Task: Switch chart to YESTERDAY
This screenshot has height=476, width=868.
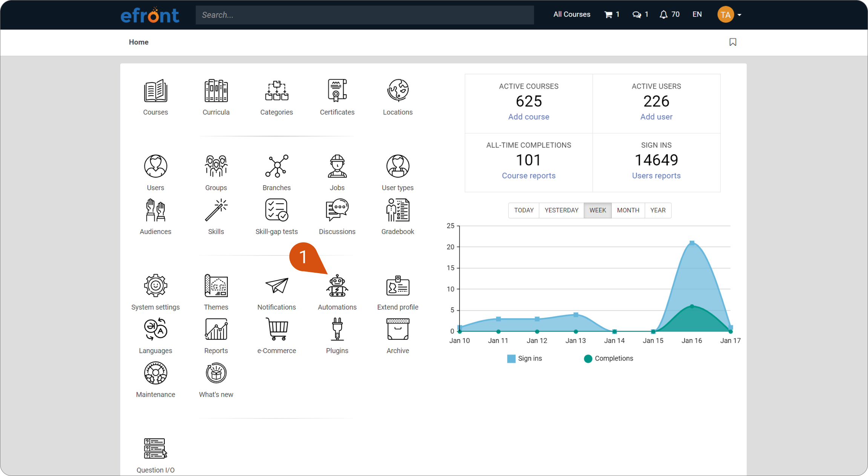Action: 561,210
